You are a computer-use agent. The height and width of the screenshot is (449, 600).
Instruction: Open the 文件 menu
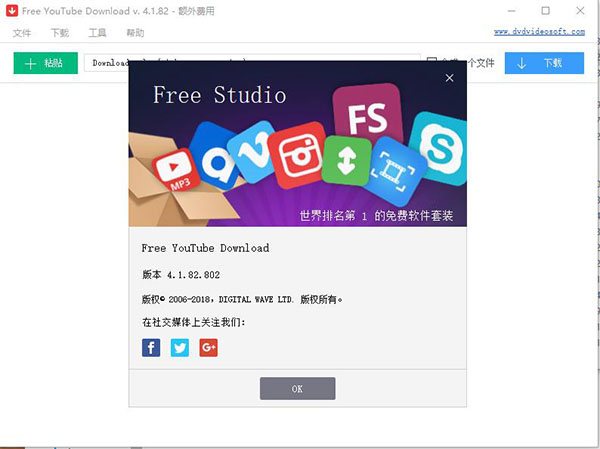point(22,33)
